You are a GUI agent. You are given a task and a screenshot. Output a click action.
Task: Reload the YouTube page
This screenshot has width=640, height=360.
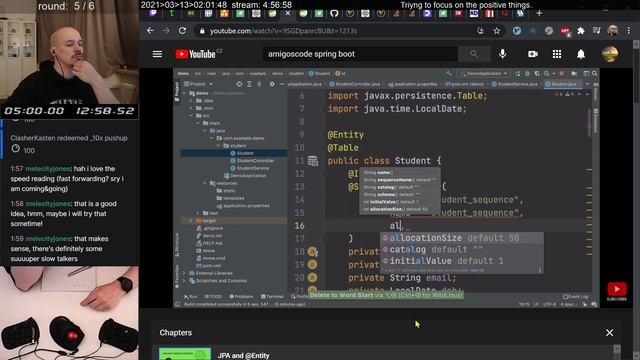click(x=182, y=31)
